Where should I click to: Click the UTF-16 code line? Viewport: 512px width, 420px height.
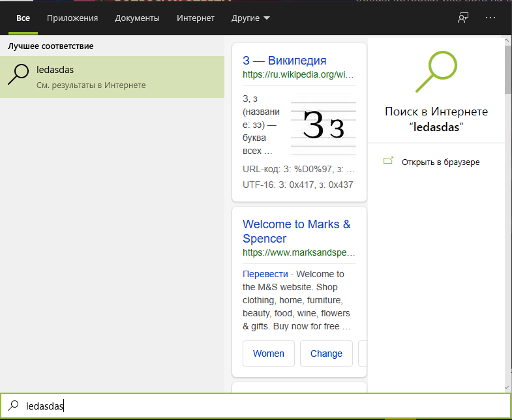[298, 185]
